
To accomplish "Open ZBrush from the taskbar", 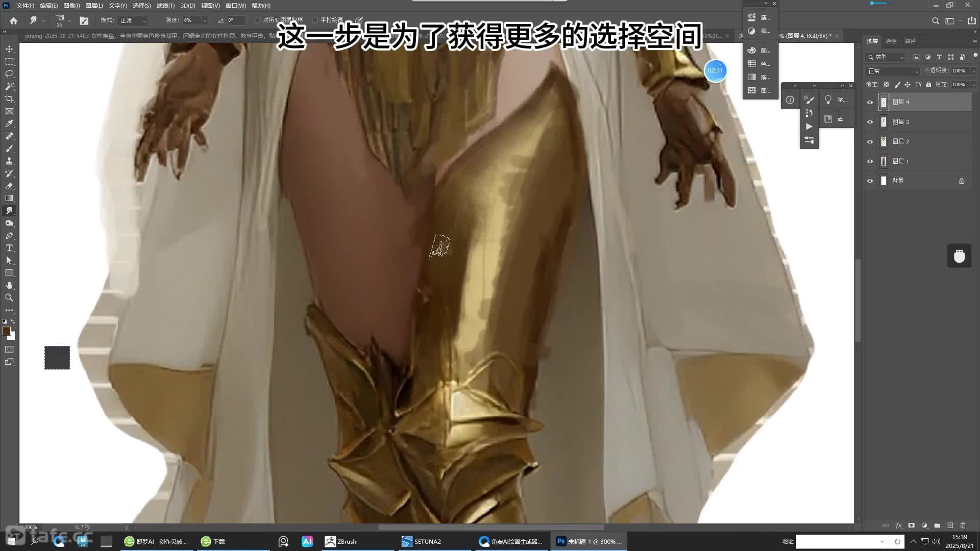I will click(x=341, y=541).
